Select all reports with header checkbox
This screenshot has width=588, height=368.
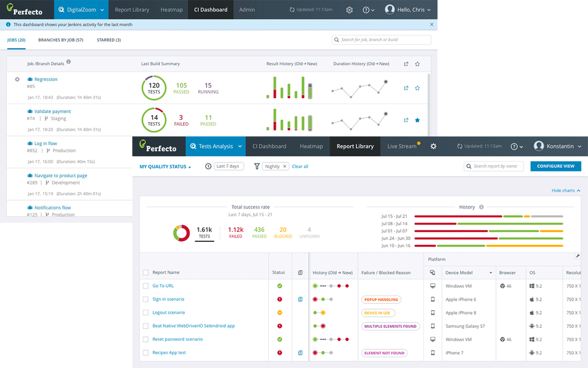(146, 273)
